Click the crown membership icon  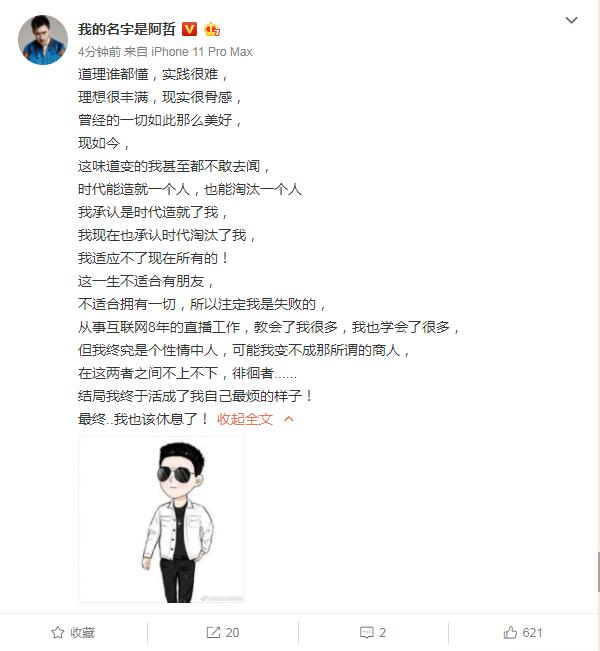point(212,29)
